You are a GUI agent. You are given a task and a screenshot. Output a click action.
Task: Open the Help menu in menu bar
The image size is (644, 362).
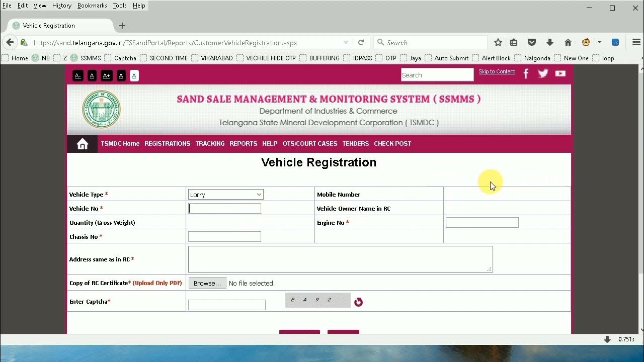[x=139, y=6]
